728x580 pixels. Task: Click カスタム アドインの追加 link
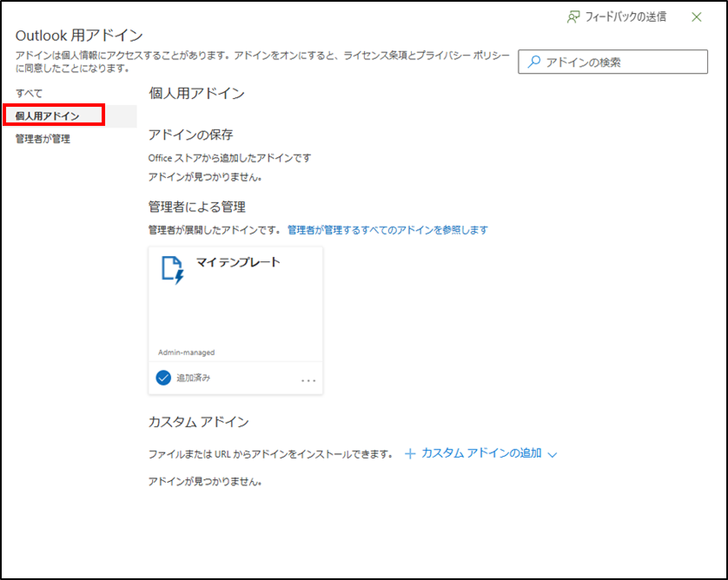tap(481, 453)
